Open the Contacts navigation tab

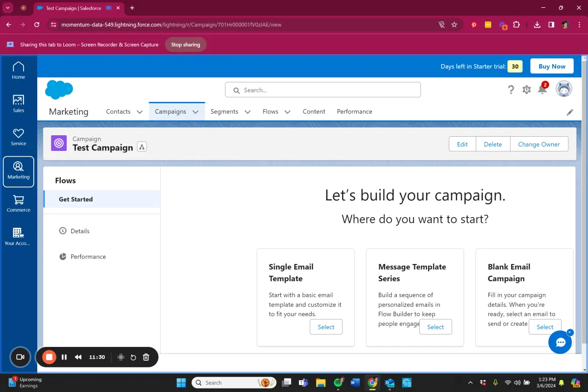click(x=118, y=112)
